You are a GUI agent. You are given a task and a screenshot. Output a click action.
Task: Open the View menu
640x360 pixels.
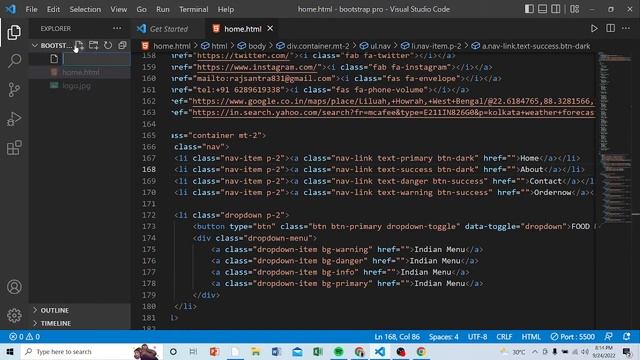point(118,9)
